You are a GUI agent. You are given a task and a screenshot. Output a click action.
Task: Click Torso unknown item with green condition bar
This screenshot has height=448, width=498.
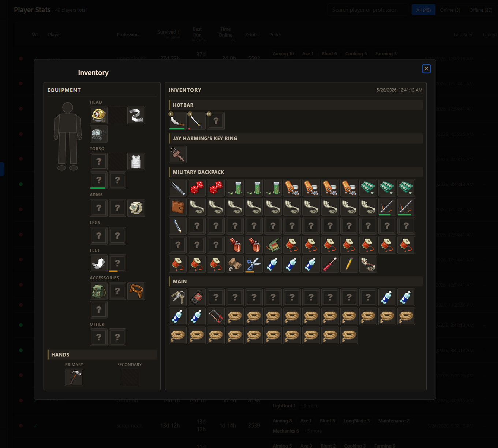click(99, 180)
